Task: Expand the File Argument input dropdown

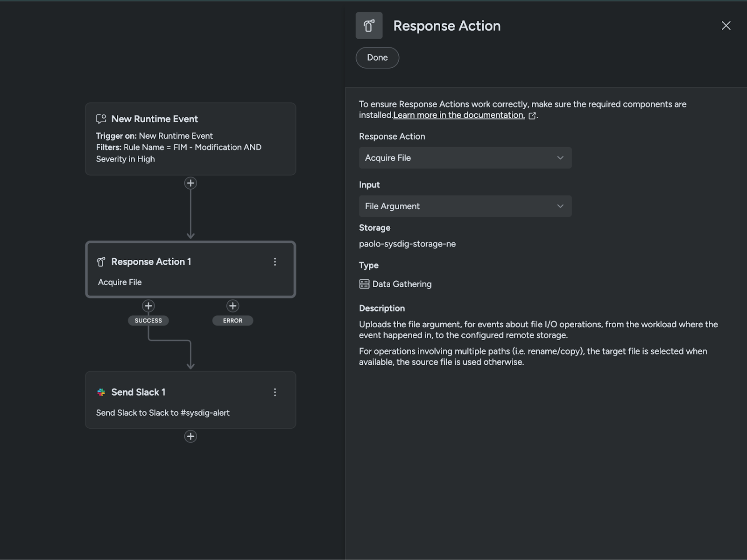Action: pos(465,206)
